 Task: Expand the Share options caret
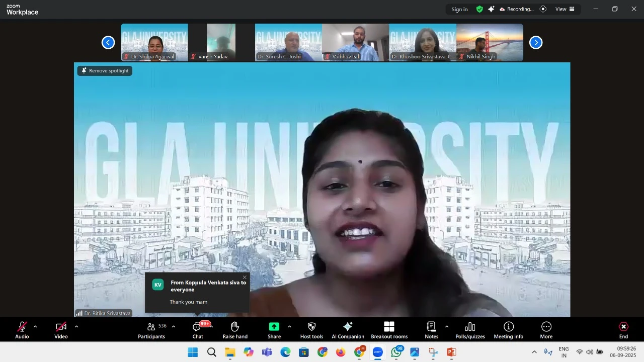pyautogui.click(x=289, y=327)
